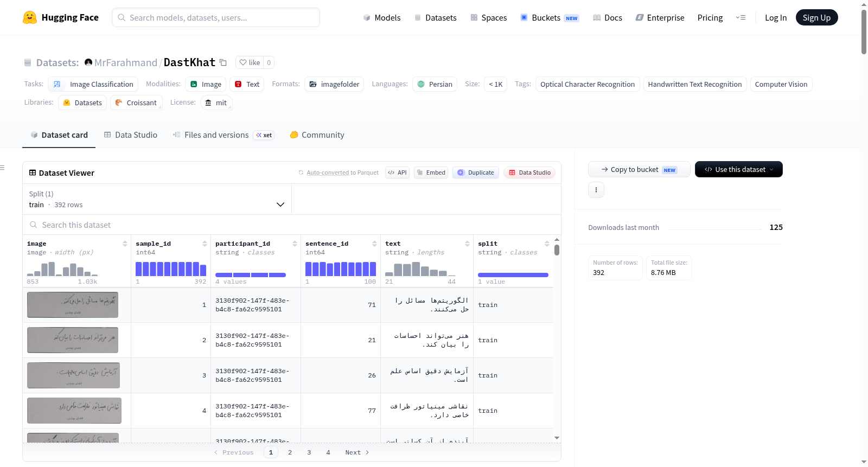Click the Embed button

pos(431,172)
